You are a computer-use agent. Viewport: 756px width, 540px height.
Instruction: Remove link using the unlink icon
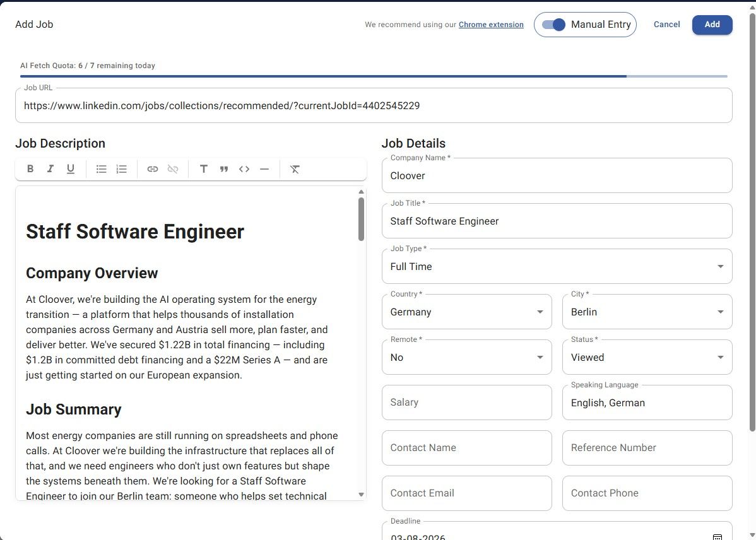tap(173, 169)
